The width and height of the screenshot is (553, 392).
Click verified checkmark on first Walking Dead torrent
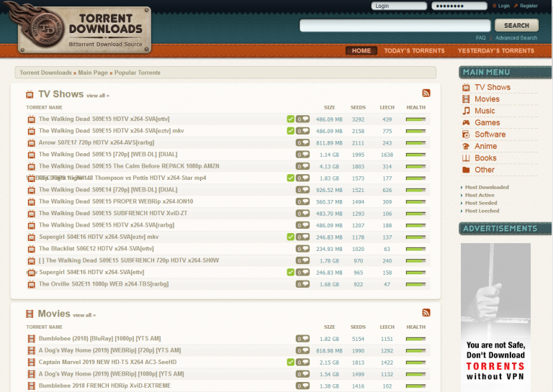[290, 119]
